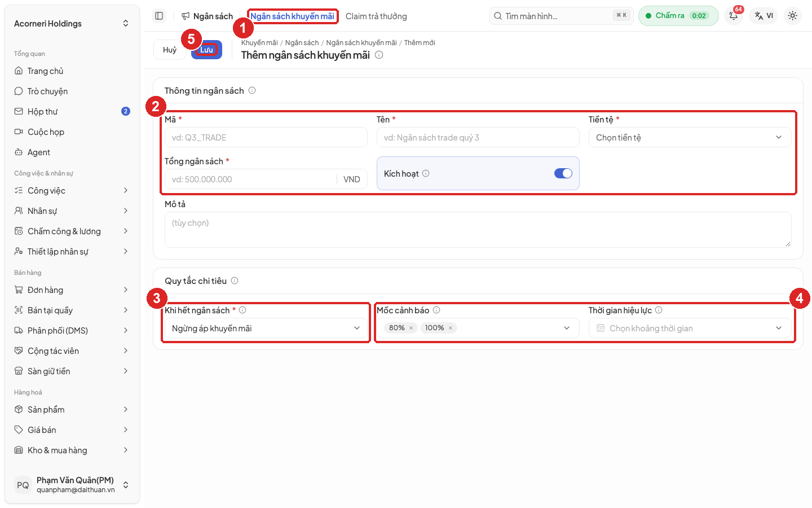Open Cuộc họp in the sidebar
Viewport: 812px width, 508px height.
(72, 132)
